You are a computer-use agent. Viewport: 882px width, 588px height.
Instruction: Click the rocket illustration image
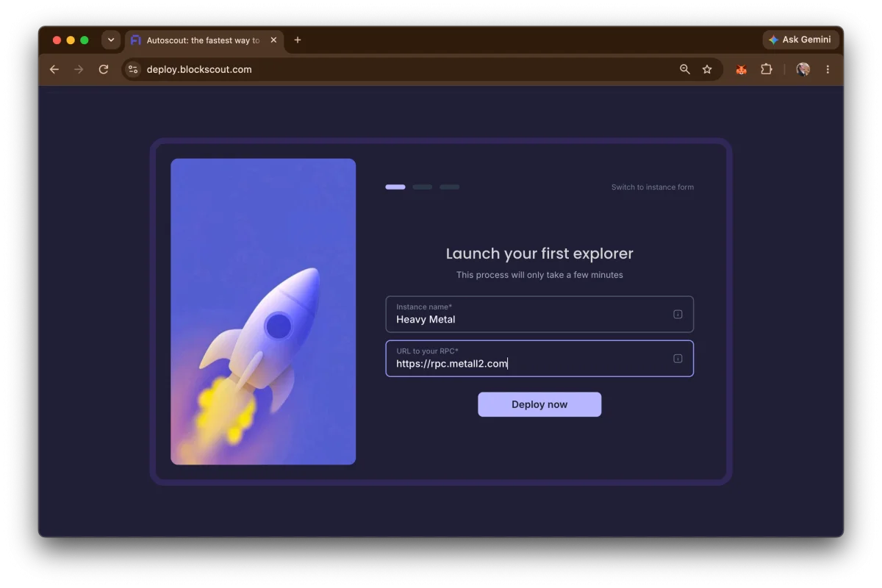pyautogui.click(x=263, y=312)
